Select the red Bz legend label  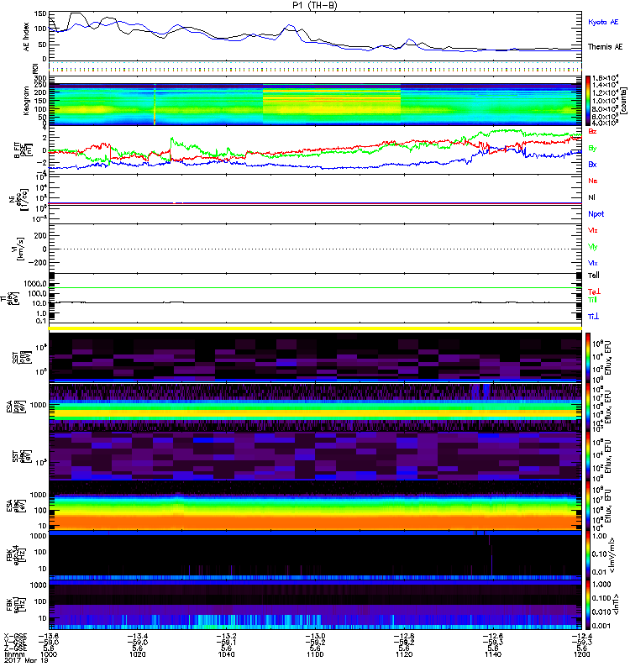[592, 131]
